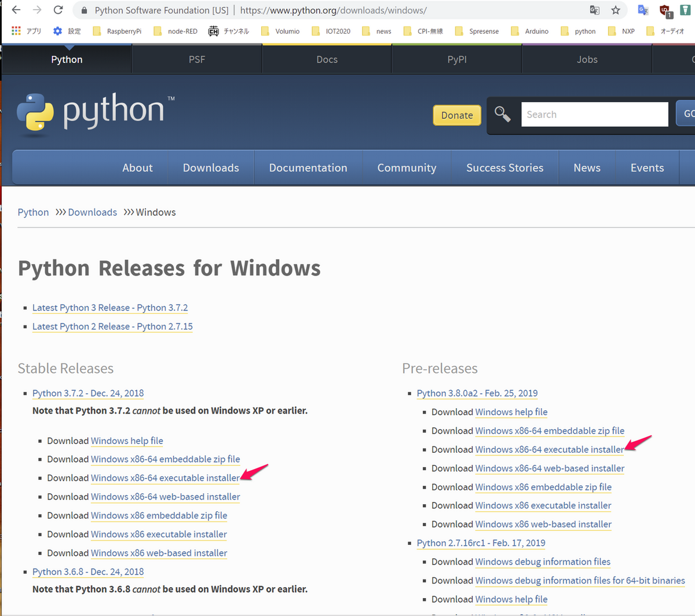Screen dimensions: 695x616
Task: Open the node-RED bookmark folder
Action: click(x=175, y=31)
